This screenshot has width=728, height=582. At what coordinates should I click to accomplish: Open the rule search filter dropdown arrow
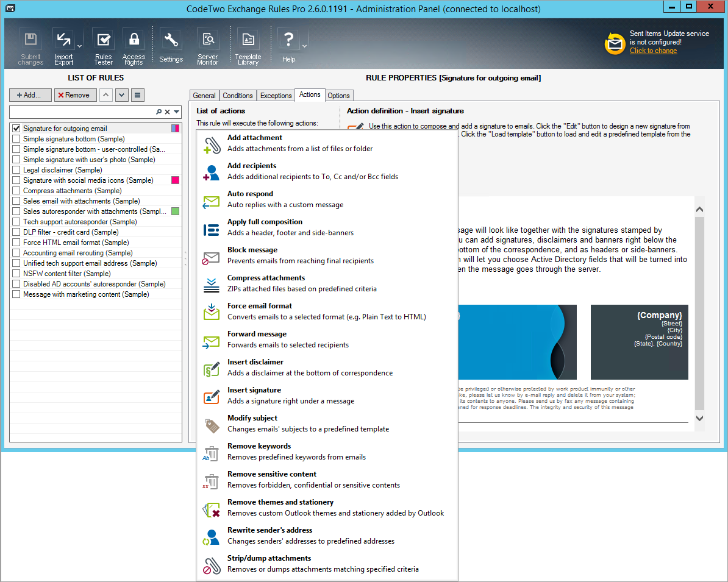[x=176, y=112]
